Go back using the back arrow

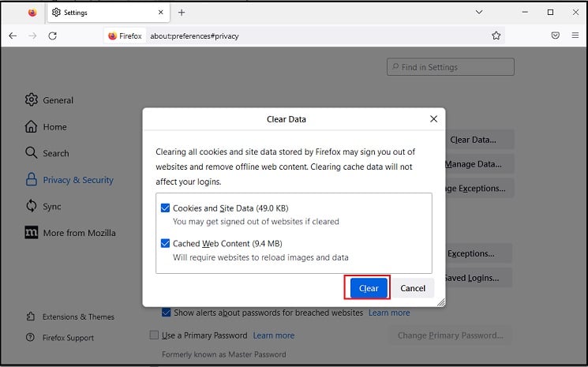coord(13,36)
